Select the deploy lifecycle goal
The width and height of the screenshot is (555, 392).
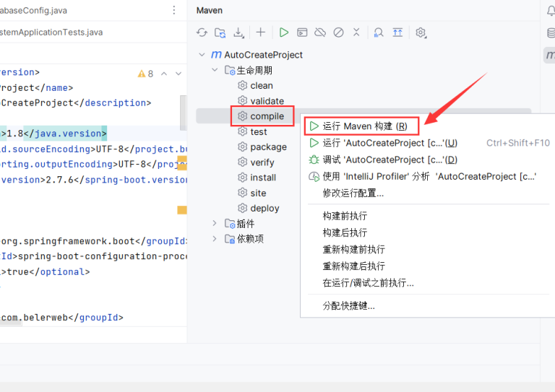(x=264, y=209)
